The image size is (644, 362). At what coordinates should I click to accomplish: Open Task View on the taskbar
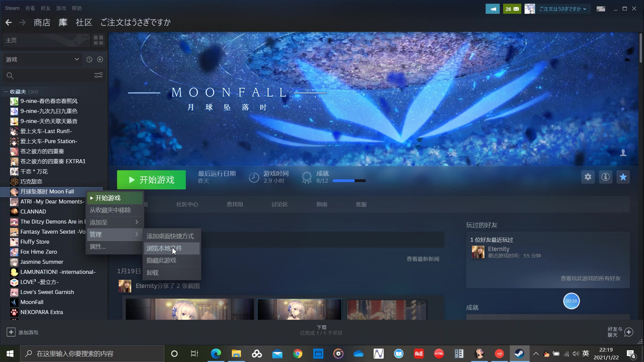pos(195,354)
